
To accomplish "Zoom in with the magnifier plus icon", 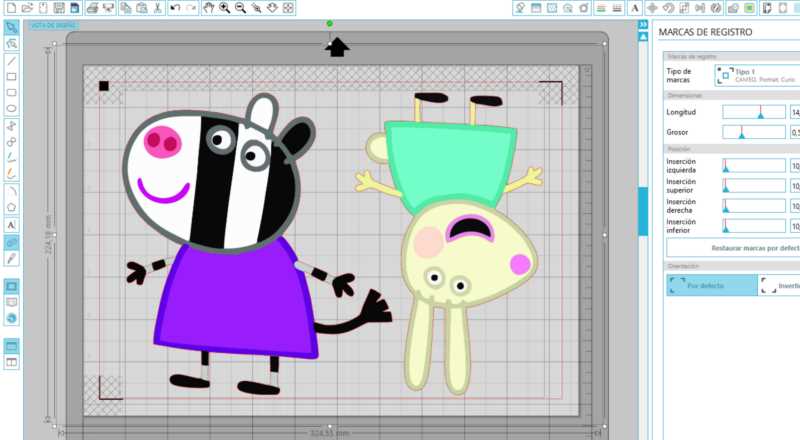I will point(224,8).
